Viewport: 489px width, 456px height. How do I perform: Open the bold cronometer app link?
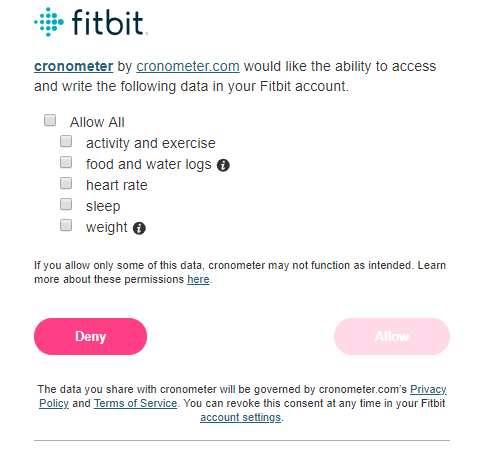pos(74,66)
